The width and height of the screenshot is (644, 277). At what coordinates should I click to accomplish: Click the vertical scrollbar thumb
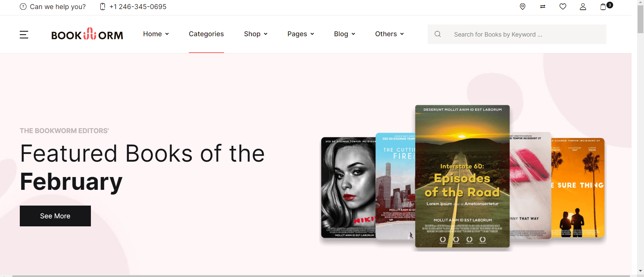pyautogui.click(x=640, y=19)
